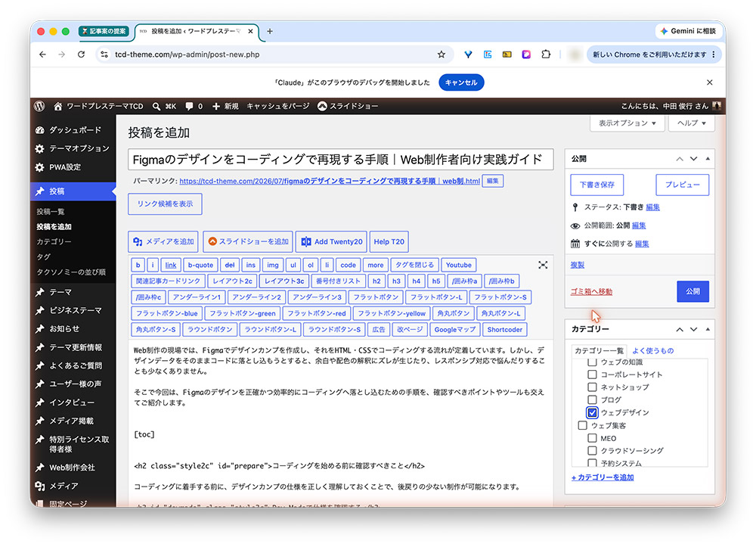756x547 pixels.
Task: Toggle collapse of the カテゴリー panel
Action: 708,329
